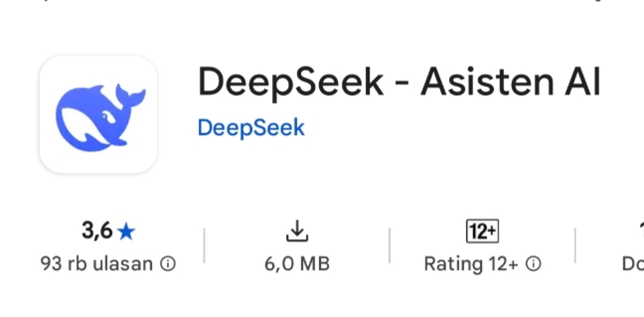Tap the cut-off "Do" label at right edge
The height and width of the screenshot is (317, 644).
tap(633, 264)
